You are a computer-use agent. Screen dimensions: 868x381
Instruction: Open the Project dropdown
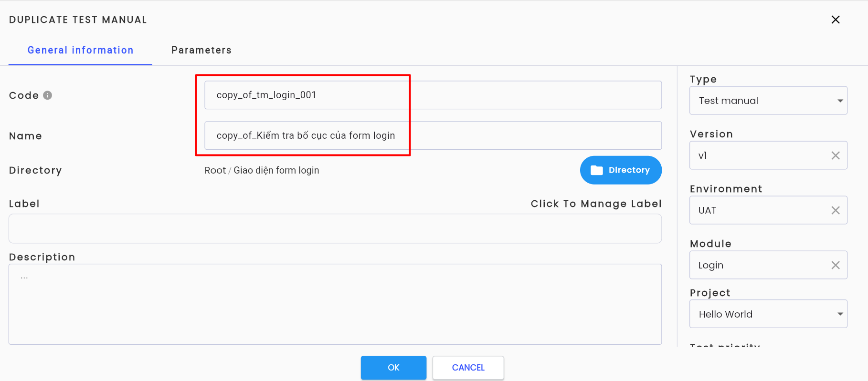point(768,314)
